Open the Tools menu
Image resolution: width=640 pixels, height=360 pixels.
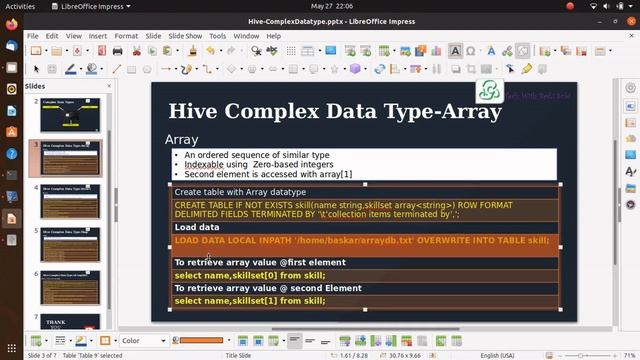[x=218, y=36]
